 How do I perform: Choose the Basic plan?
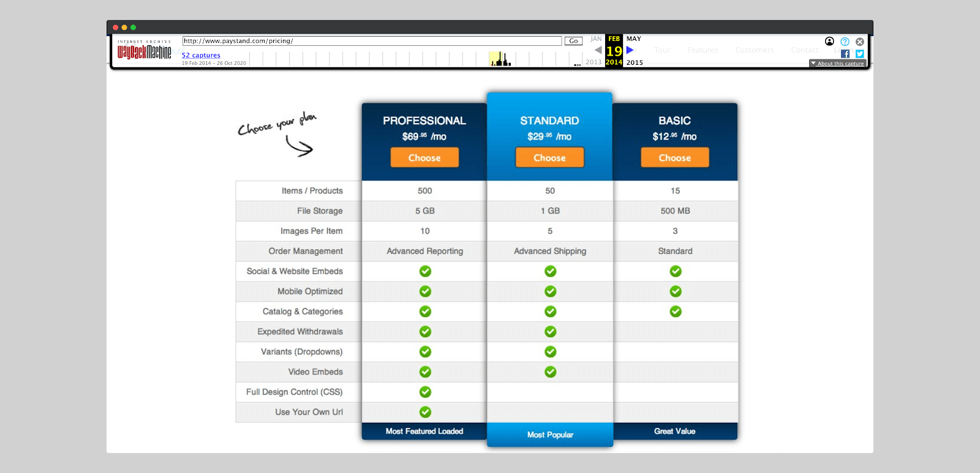pos(675,157)
